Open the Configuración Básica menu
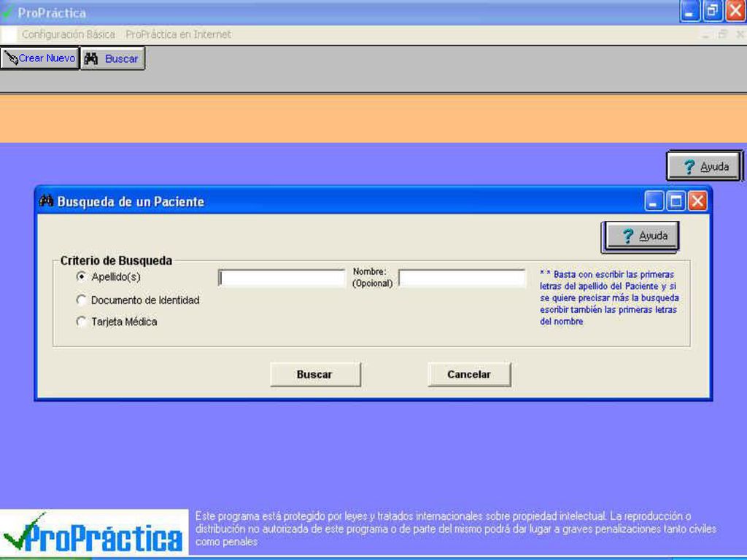 [68, 34]
